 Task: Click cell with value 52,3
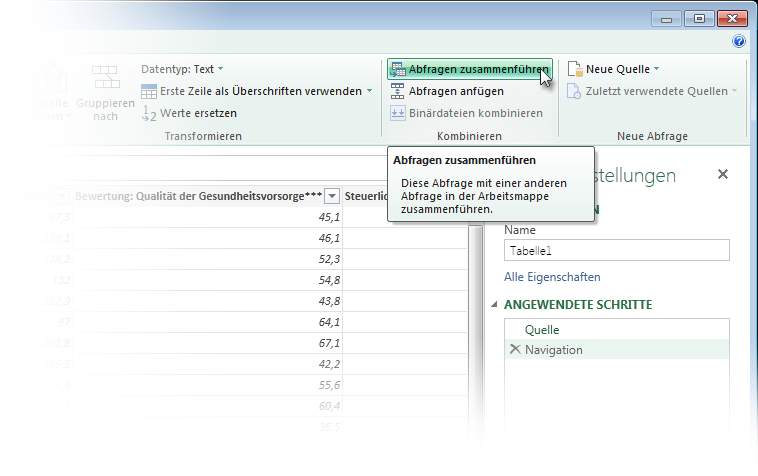tap(207, 259)
